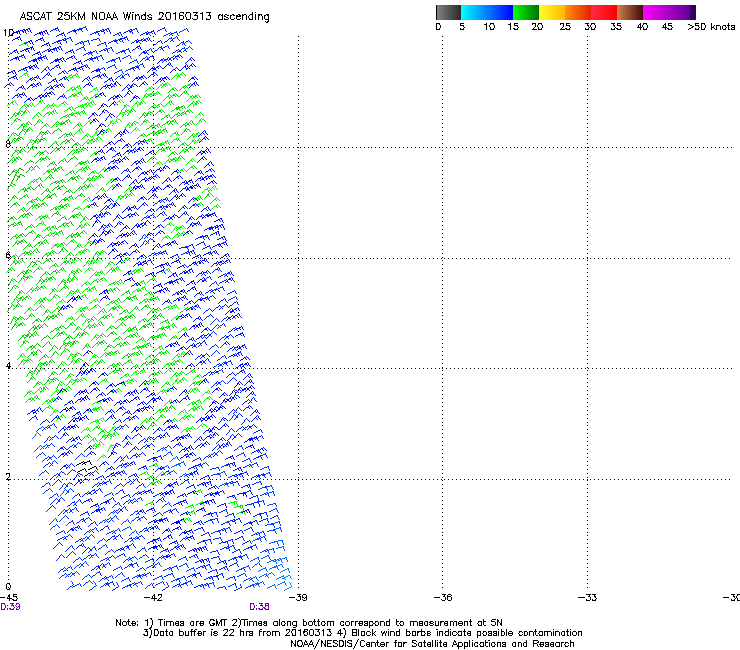Click the magenta 40-45 knots color swatch

[x=656, y=12]
